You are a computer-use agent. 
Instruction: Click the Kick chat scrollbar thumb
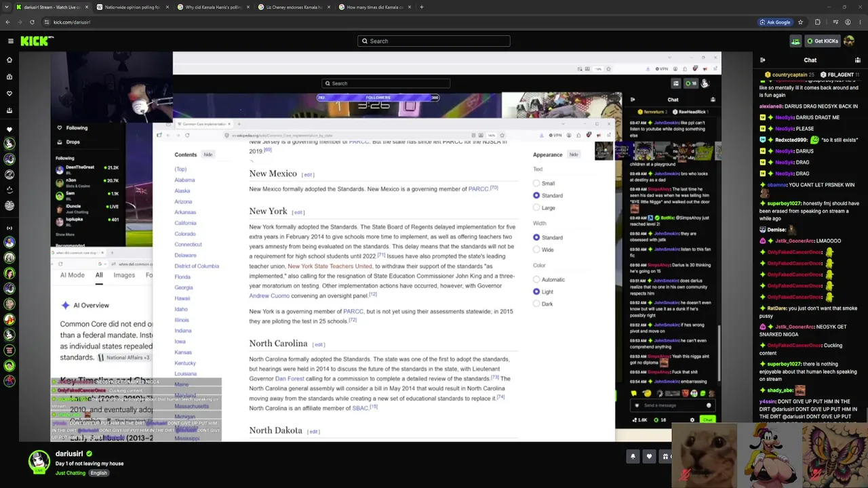[719, 352]
